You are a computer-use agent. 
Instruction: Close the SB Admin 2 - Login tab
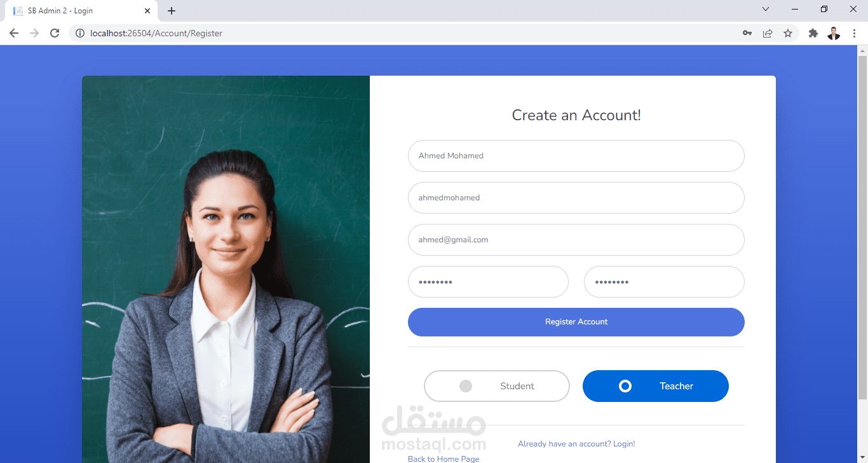pyautogui.click(x=147, y=11)
